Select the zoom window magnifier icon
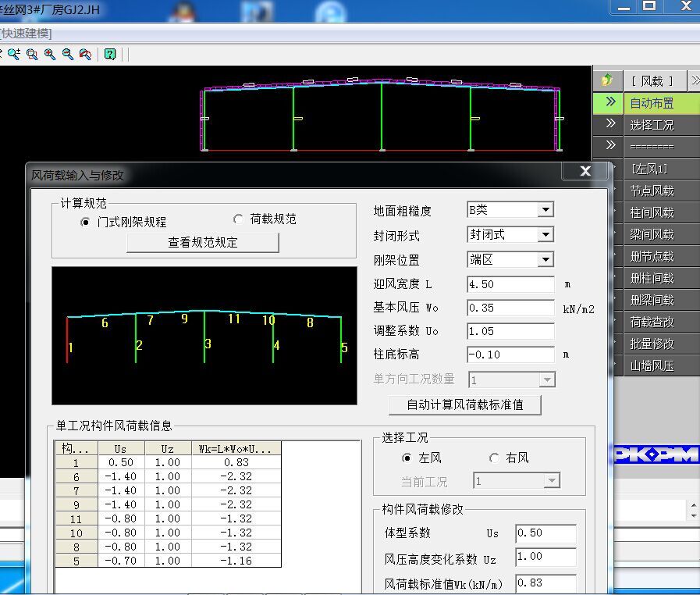 click(32, 54)
